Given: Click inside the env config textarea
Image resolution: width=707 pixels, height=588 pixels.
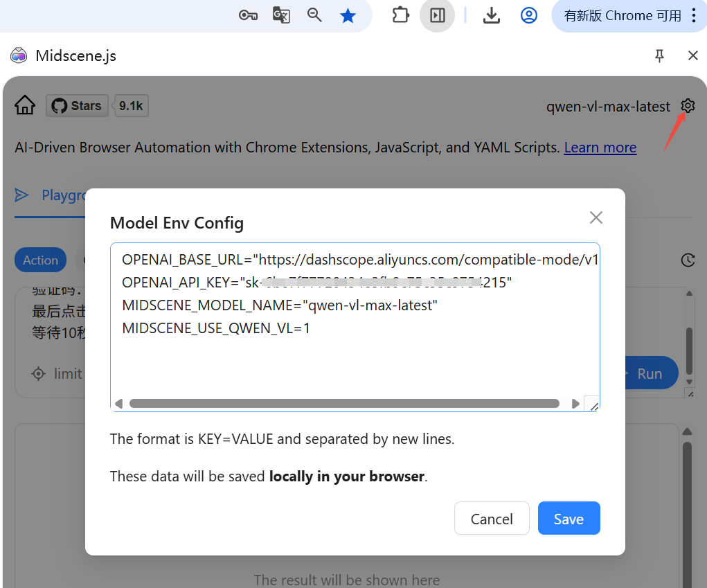Looking at the screenshot, I should 355,327.
